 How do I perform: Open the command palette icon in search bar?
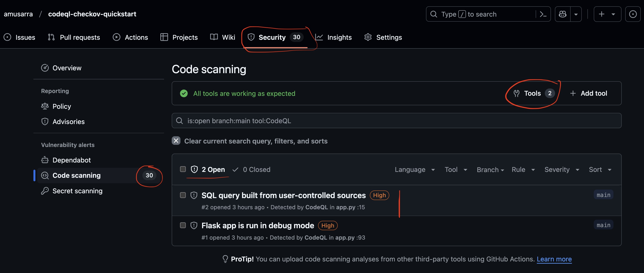[x=543, y=14]
